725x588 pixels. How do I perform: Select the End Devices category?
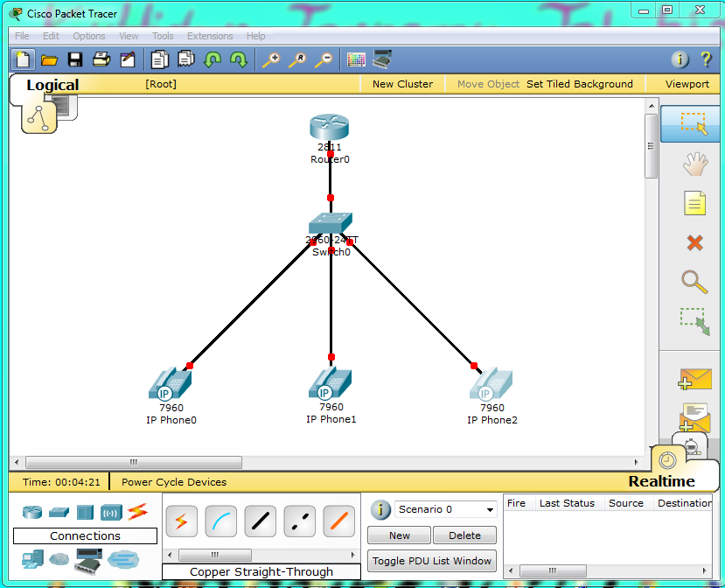pos(32,559)
